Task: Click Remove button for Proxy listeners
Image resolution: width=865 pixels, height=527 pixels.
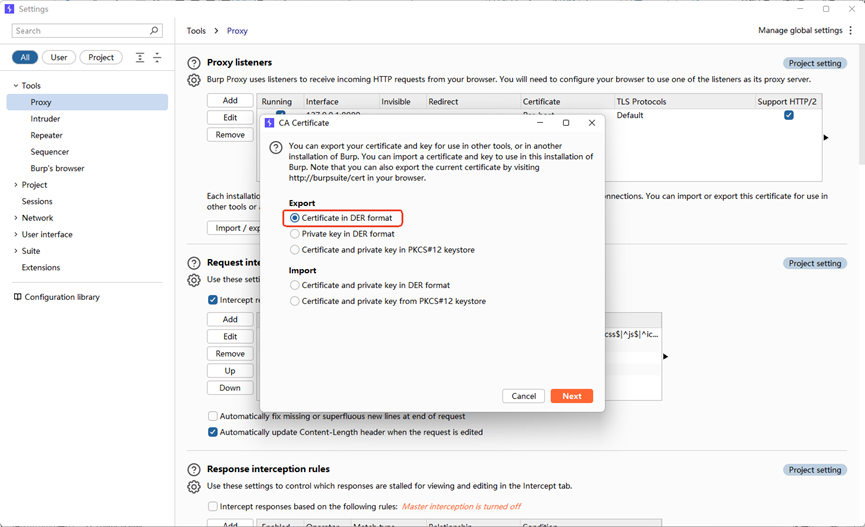Action: (230, 135)
